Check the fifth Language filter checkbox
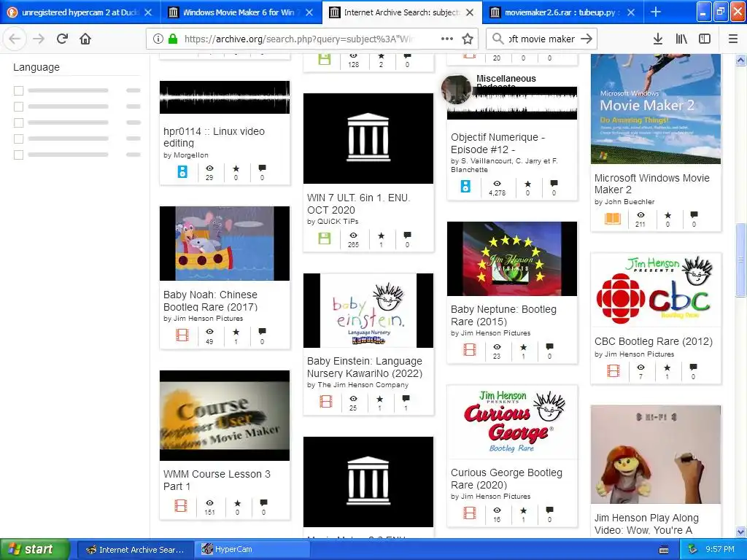747x560 pixels. (x=18, y=155)
